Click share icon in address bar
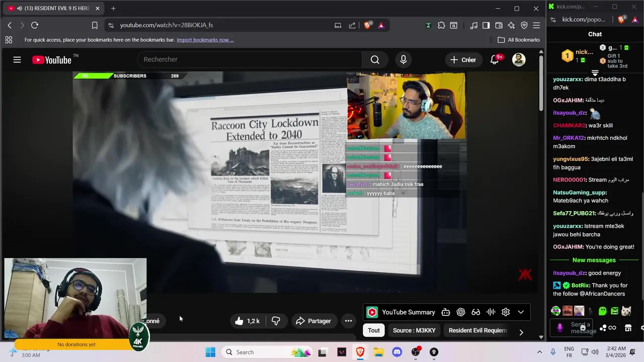Viewport: 644px width, 362px height. point(352,25)
